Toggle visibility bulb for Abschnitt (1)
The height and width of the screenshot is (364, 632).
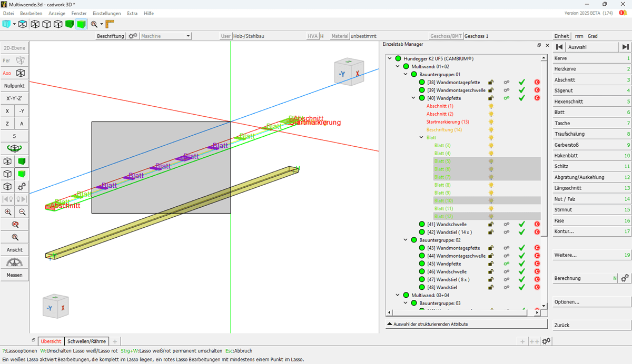coord(491,106)
